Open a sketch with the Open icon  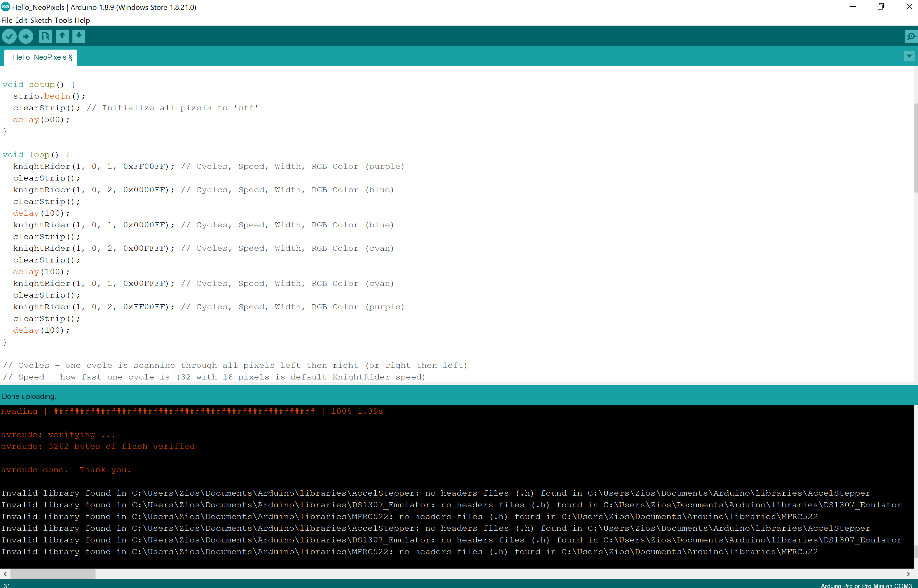(x=62, y=37)
